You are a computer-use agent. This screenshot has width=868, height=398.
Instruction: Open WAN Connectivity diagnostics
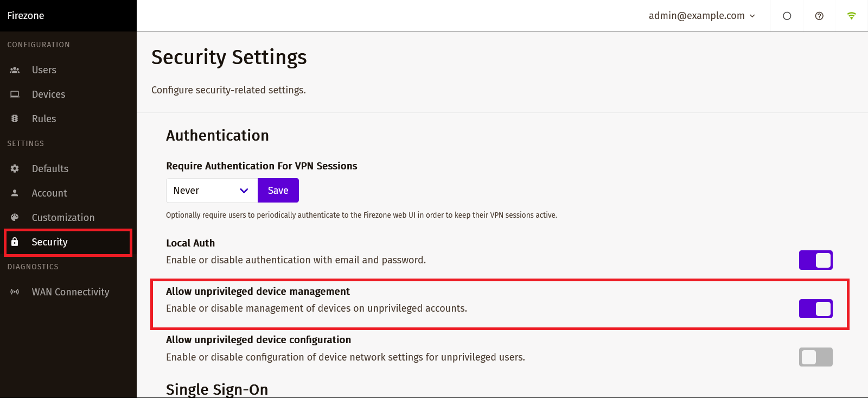(x=68, y=292)
